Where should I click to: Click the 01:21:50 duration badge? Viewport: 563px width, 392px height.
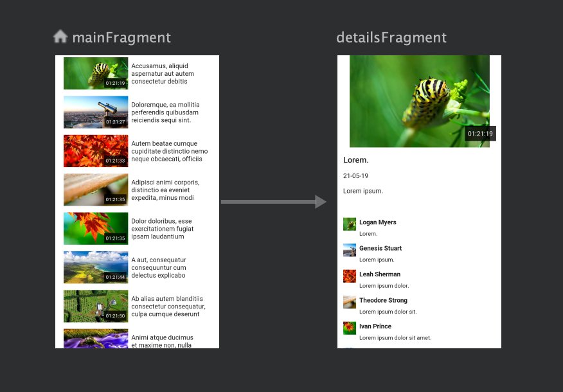coord(115,316)
